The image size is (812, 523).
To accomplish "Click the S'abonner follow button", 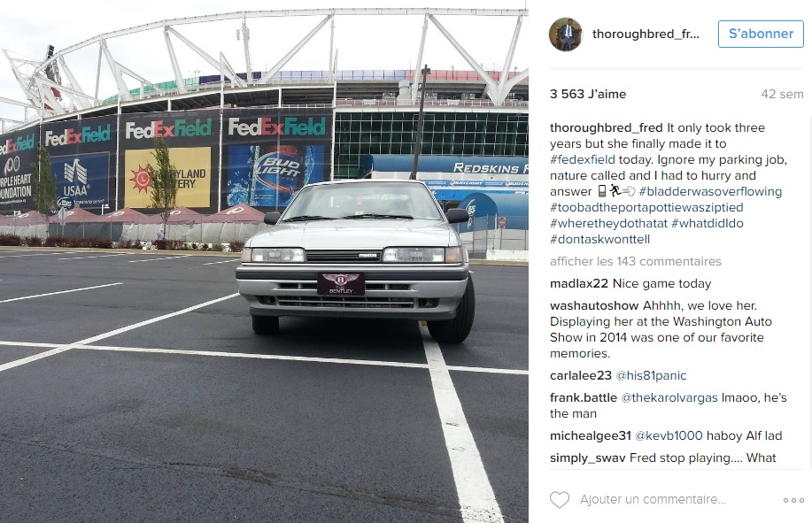I will pyautogui.click(x=761, y=34).
